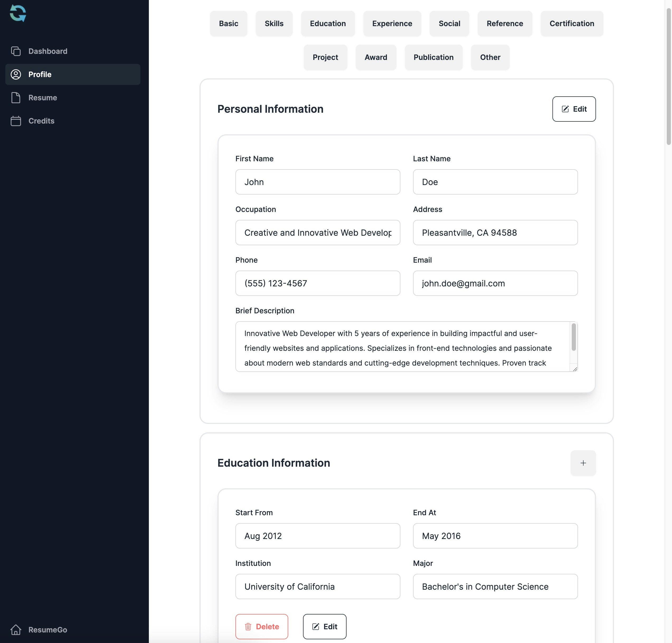Click the ResumeGo home icon

16,630
